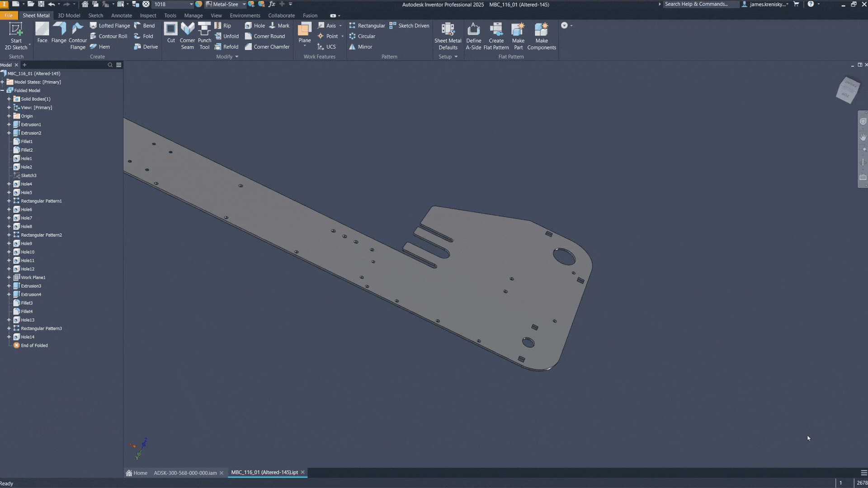Open Sheet Metal Defaults
Viewport: 868px width, 488px height.
(x=448, y=36)
